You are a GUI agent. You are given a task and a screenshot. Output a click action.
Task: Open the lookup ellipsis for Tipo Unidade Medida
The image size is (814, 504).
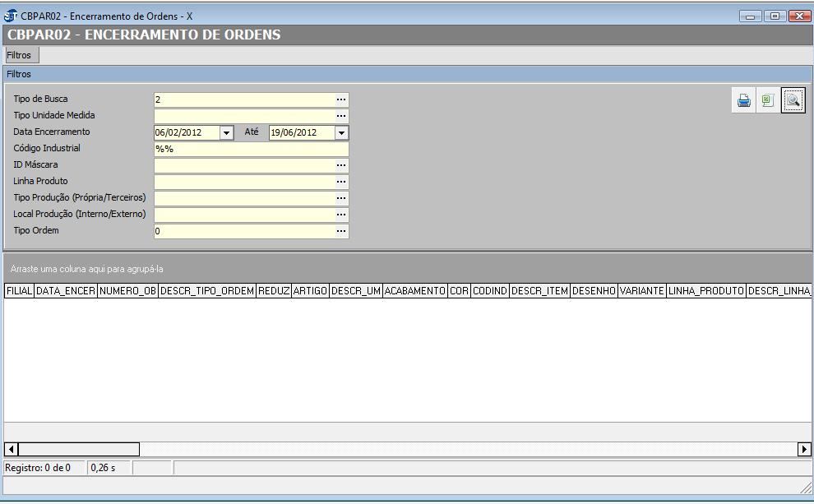pos(341,116)
